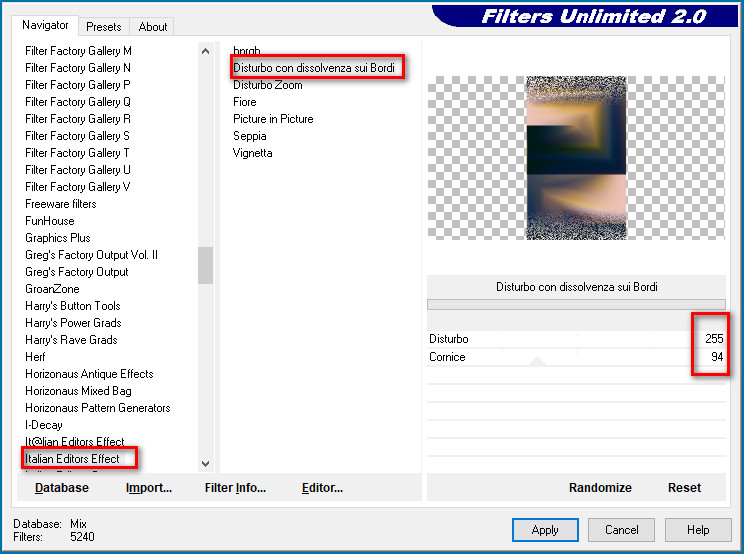Open Help for Filters Unlimited
Viewport: 744px width, 554px height.
point(698,530)
